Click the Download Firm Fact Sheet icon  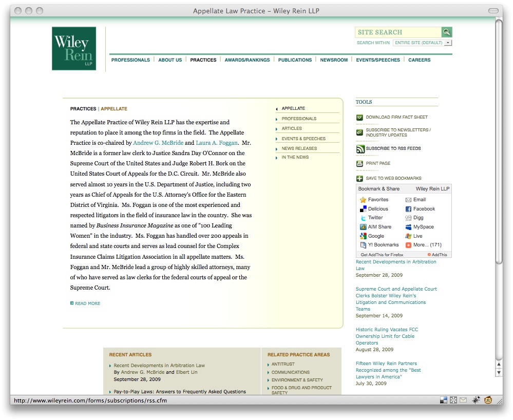(360, 118)
